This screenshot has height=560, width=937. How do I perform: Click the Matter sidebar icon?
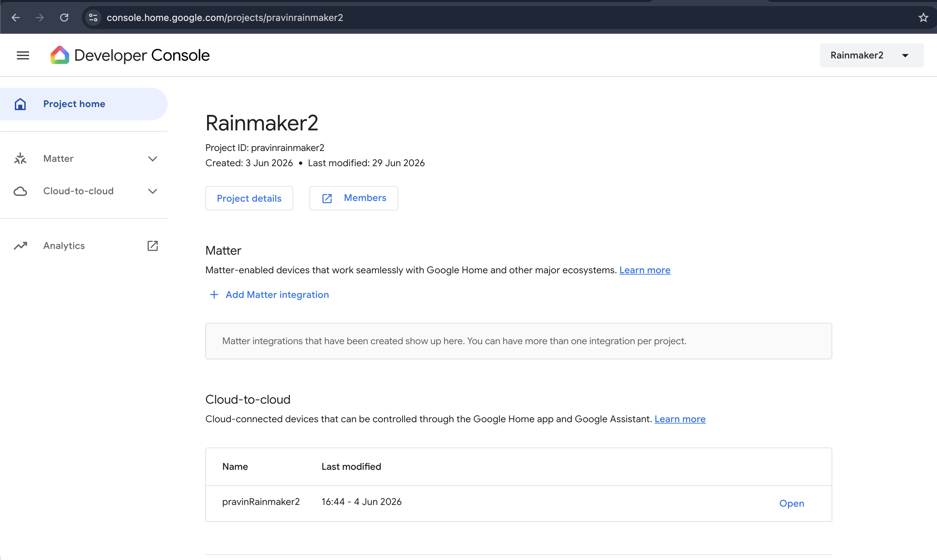pos(20,158)
